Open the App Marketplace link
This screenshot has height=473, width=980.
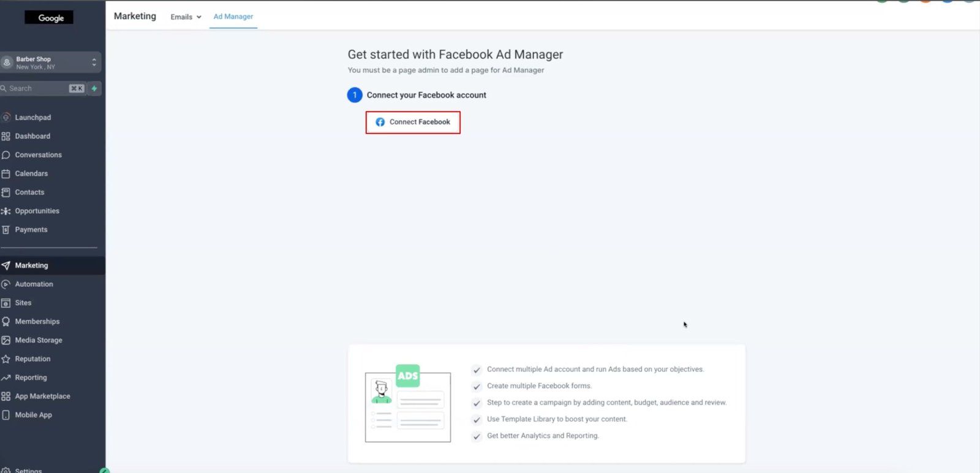pyautogui.click(x=42, y=397)
